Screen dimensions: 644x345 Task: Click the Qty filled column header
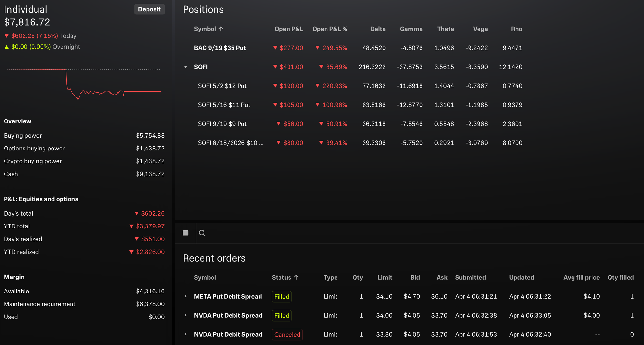point(620,277)
